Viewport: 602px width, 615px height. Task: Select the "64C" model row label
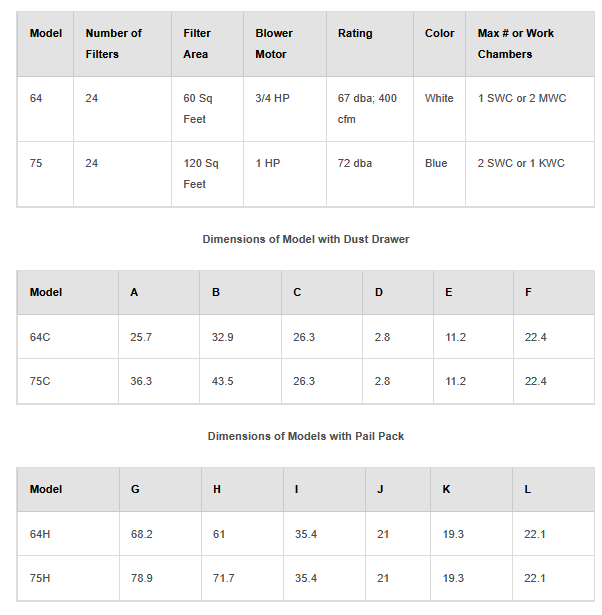(40, 337)
